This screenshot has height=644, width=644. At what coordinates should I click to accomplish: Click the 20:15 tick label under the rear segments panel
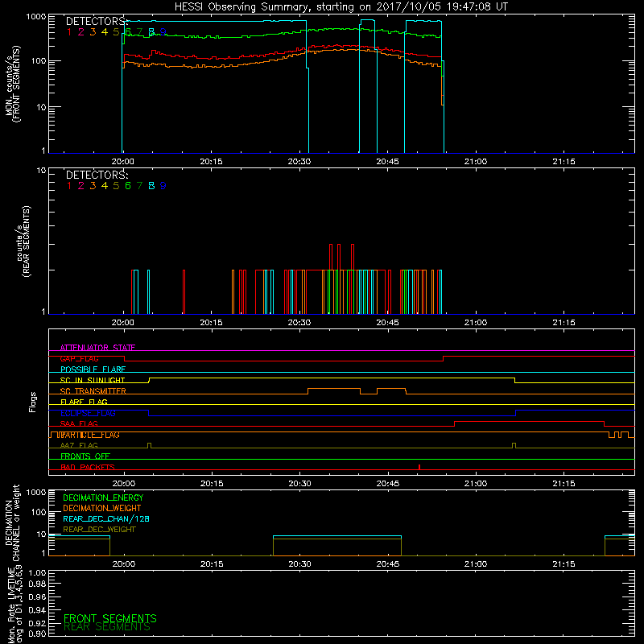point(211,323)
